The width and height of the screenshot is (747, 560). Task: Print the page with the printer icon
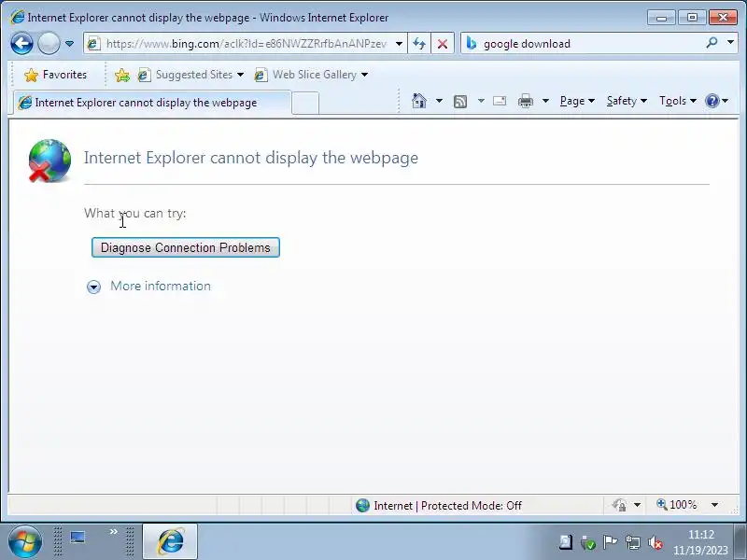pos(526,101)
